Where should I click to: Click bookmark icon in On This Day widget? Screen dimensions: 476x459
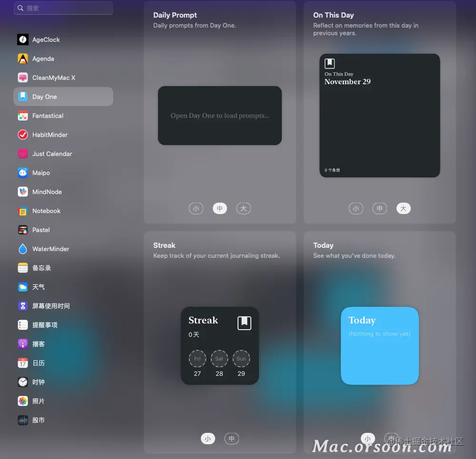click(x=329, y=63)
